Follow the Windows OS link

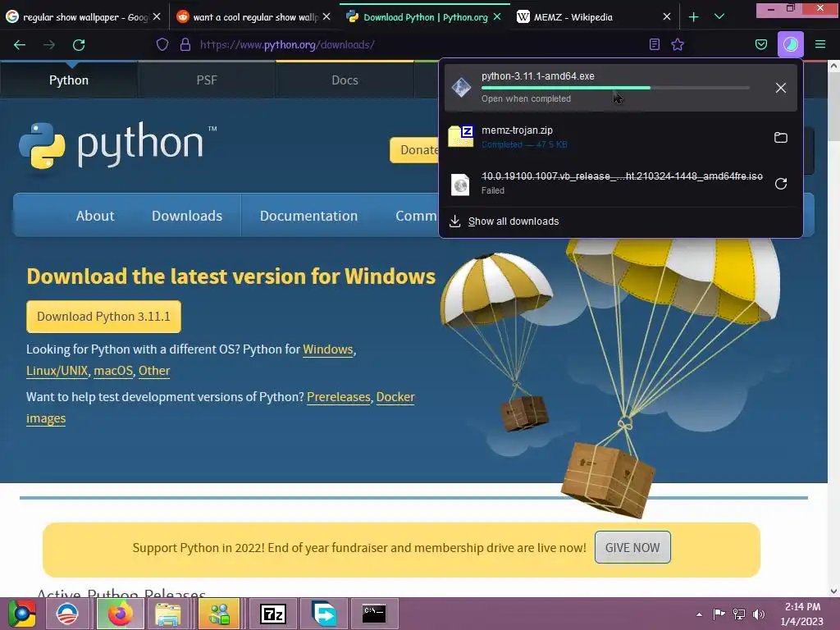(x=328, y=349)
